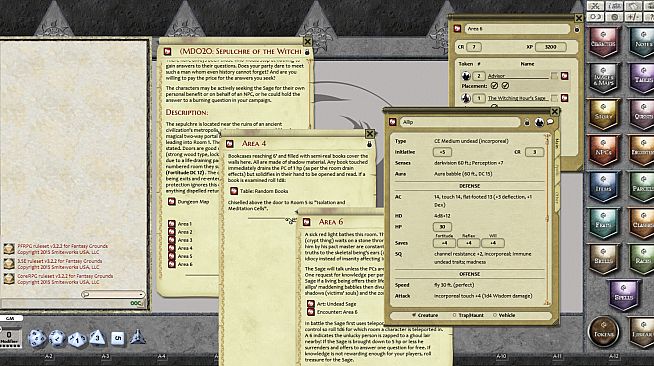This screenshot has width=654, height=366.
Task: Click the Alip sheet scrollbar
Action: [547, 221]
